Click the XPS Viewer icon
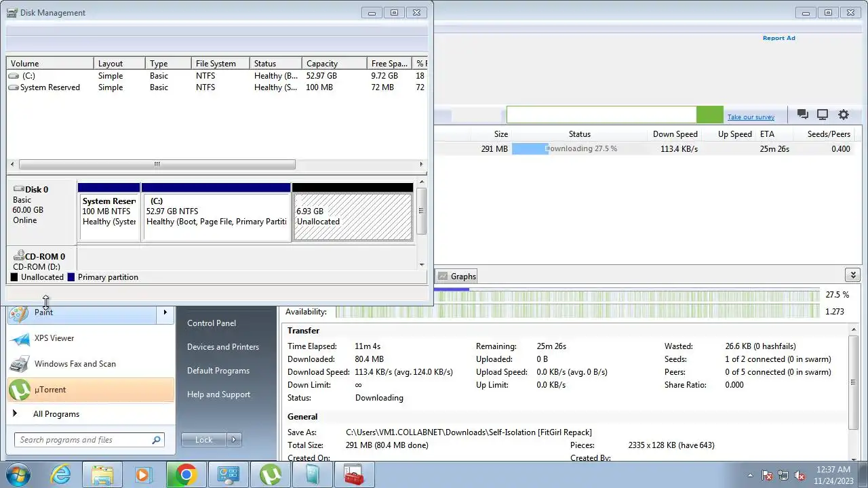 click(x=20, y=338)
